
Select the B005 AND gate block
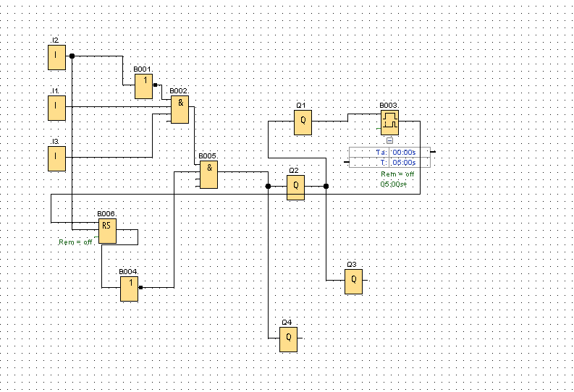point(209,174)
